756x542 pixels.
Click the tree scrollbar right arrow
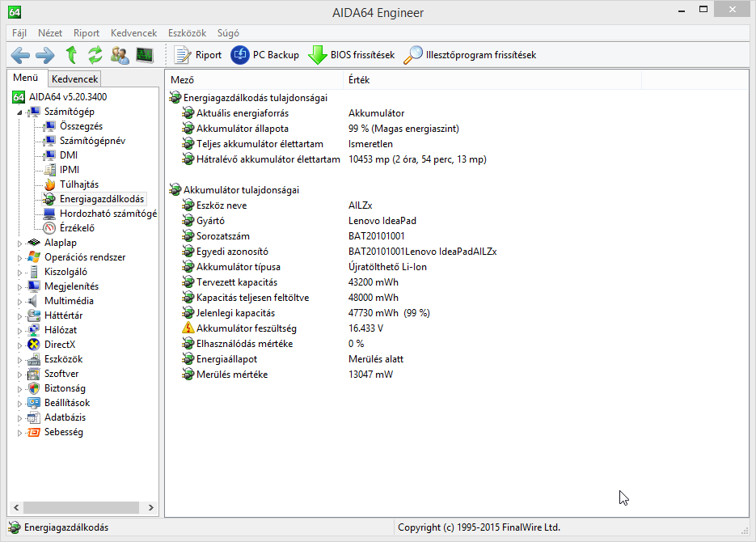coord(151,507)
